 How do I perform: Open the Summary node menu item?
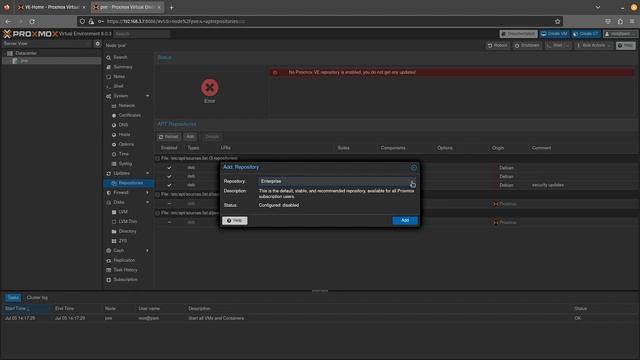(123, 67)
